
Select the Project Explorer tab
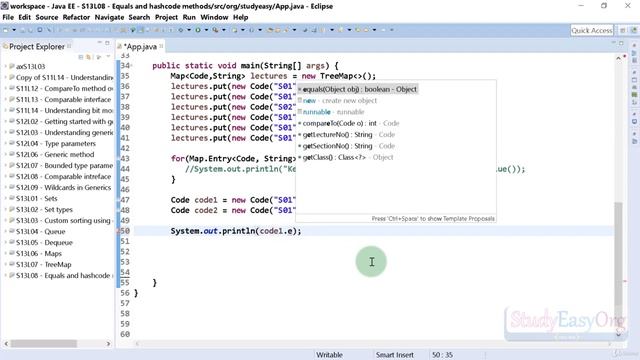point(37,47)
